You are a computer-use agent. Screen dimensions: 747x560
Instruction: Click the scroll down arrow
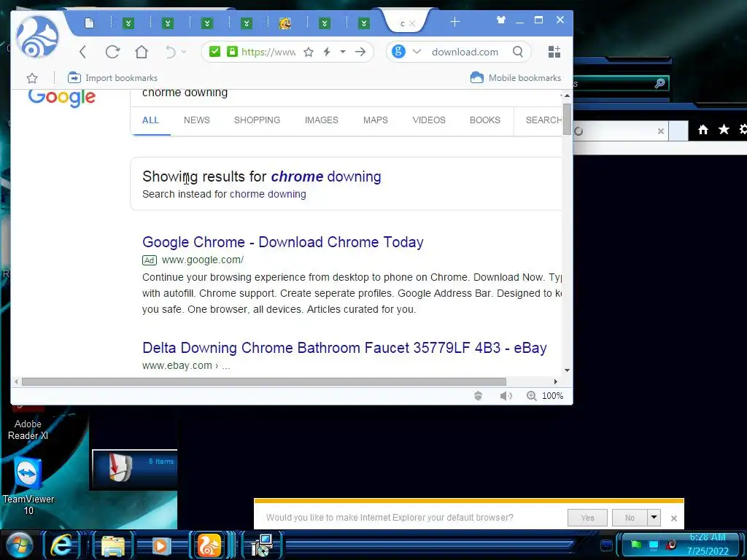567,370
